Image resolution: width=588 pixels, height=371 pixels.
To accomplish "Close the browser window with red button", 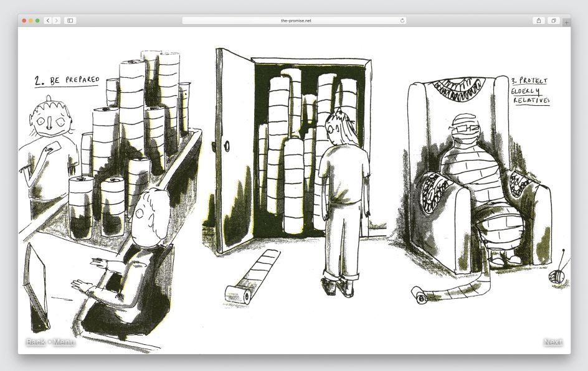I will tap(25, 21).
